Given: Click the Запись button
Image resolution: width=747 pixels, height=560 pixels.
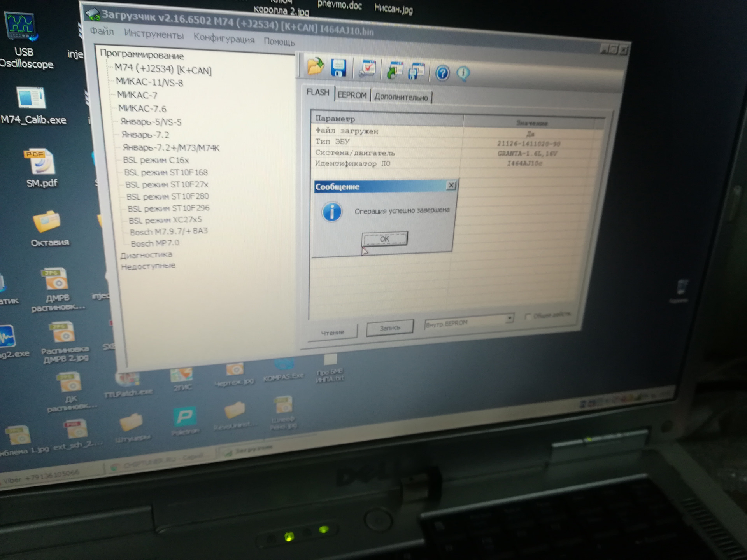Looking at the screenshot, I should click(x=389, y=328).
